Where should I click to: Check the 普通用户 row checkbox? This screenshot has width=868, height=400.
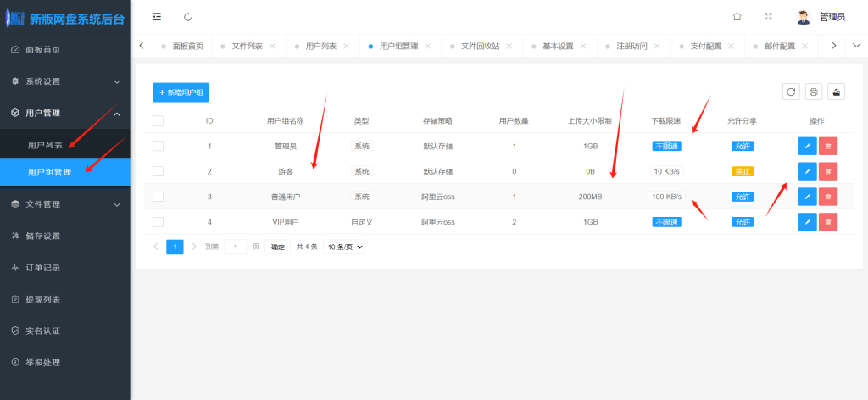click(158, 197)
